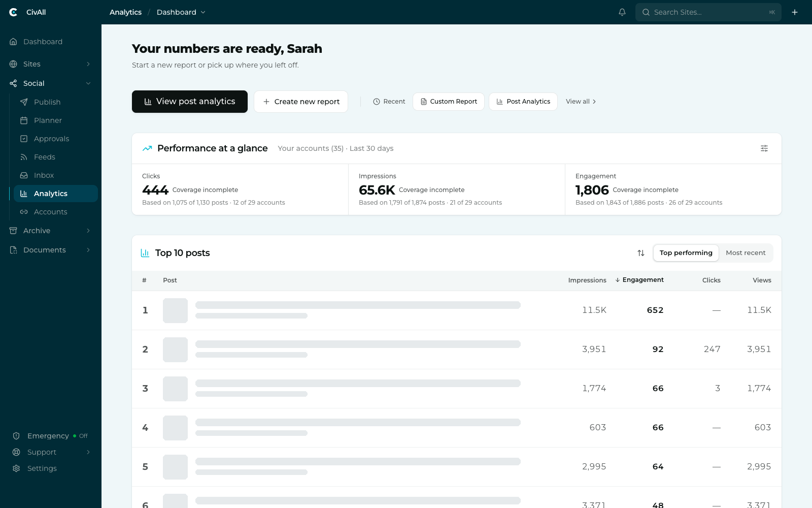Screen dimensions: 812x508
Task: Open thumbnail of post ranked 1
Action: click(x=175, y=310)
